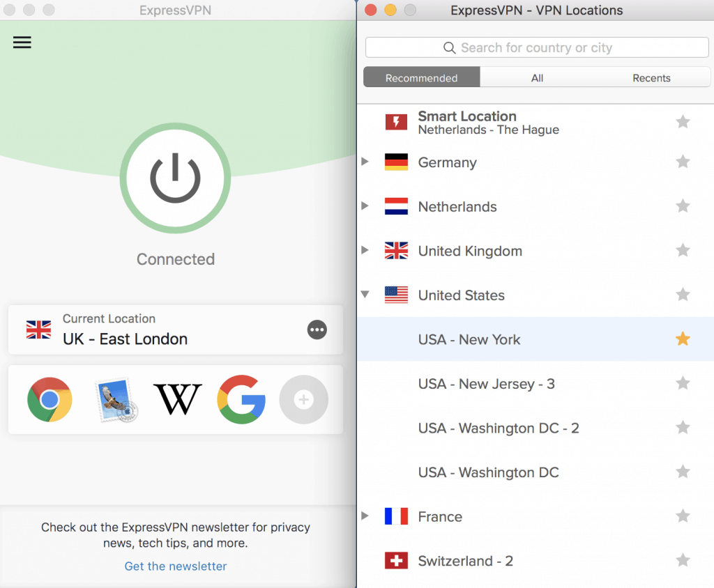Select Current Location UK - East London card
714x588 pixels.
click(x=175, y=330)
